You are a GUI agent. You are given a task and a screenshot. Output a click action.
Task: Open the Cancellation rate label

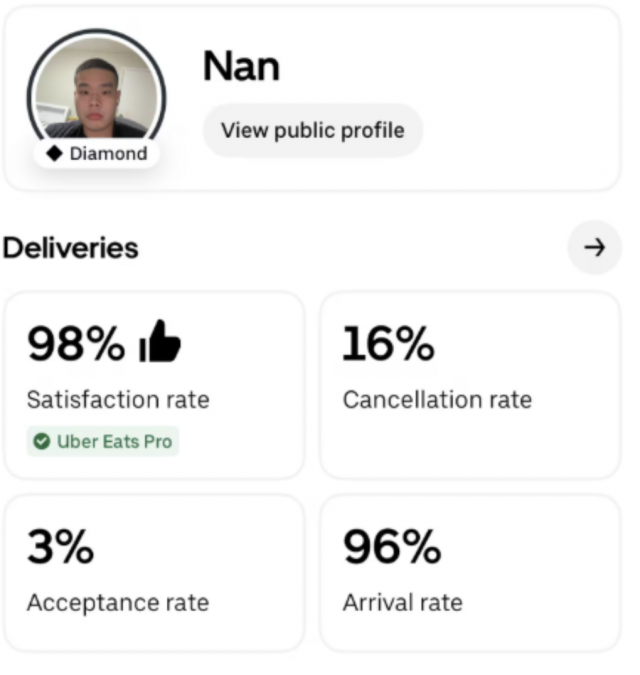tap(437, 400)
